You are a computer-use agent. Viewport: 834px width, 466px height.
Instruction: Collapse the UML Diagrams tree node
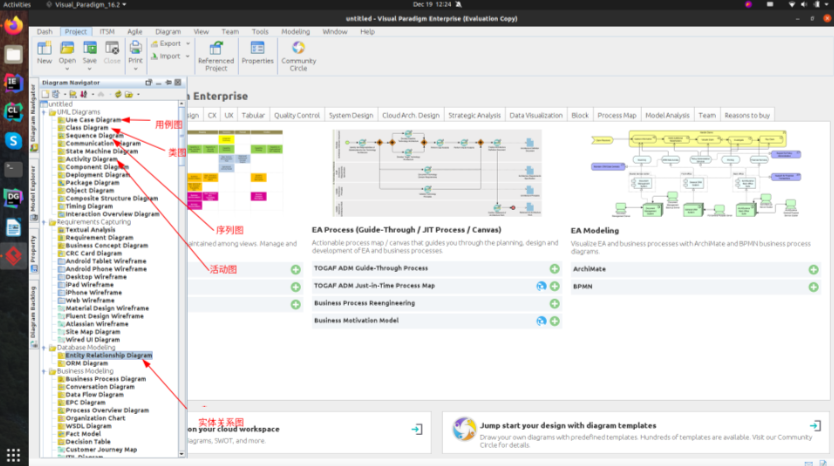point(45,112)
